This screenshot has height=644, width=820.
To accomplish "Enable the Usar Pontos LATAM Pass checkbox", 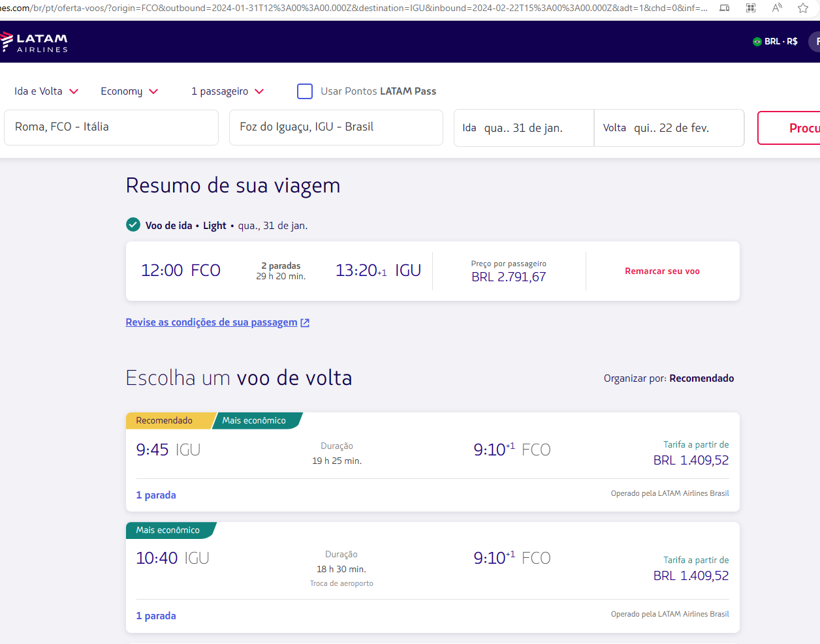I will tap(305, 91).
